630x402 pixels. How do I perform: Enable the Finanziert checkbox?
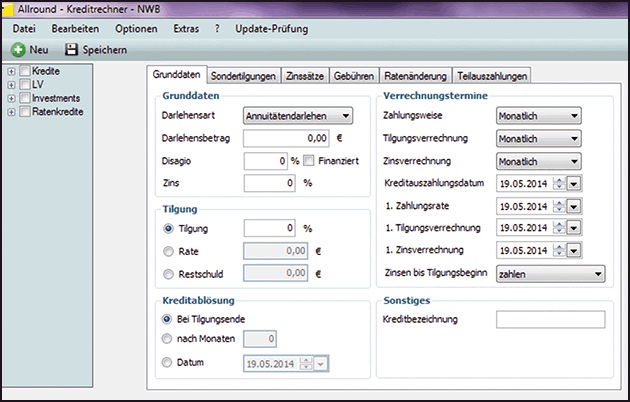pos(309,160)
